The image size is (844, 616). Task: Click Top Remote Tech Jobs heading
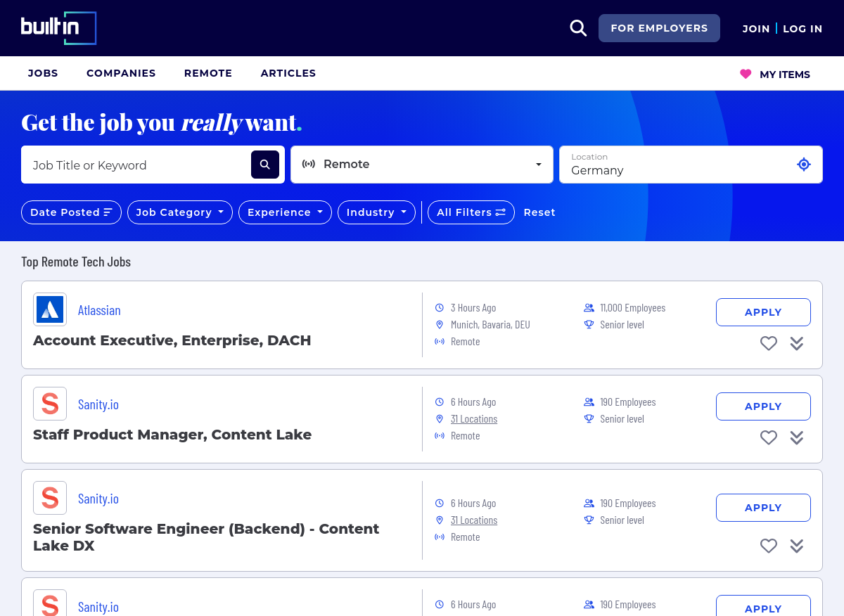tap(76, 262)
